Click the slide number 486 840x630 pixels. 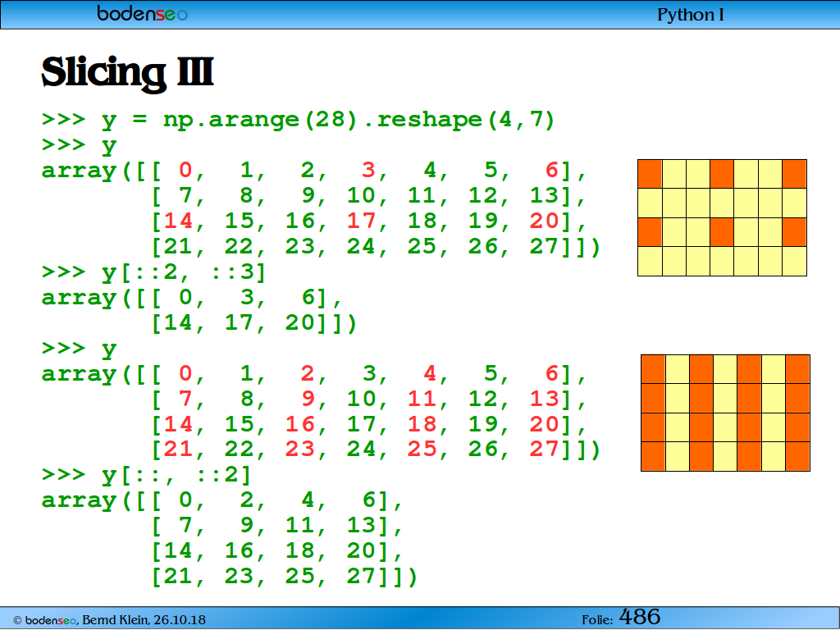pyautogui.click(x=640, y=617)
